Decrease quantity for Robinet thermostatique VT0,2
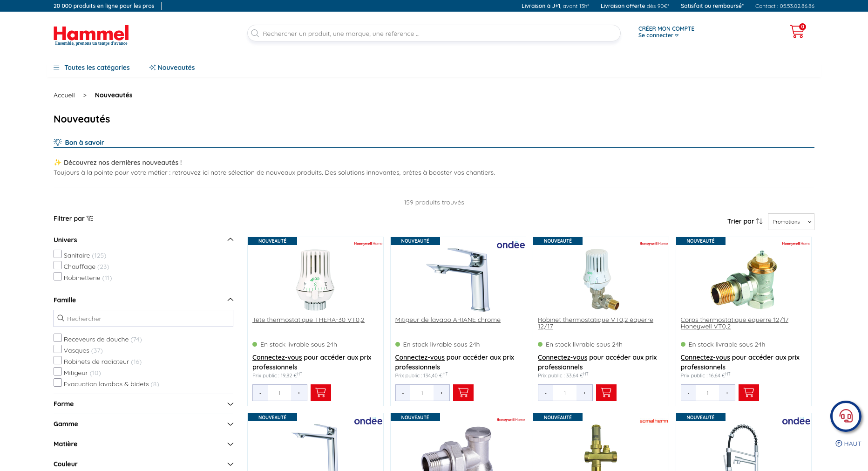The image size is (868, 471). click(546, 393)
